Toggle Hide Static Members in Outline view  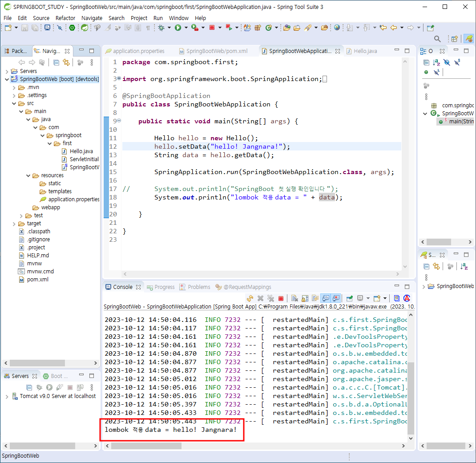tap(457, 63)
